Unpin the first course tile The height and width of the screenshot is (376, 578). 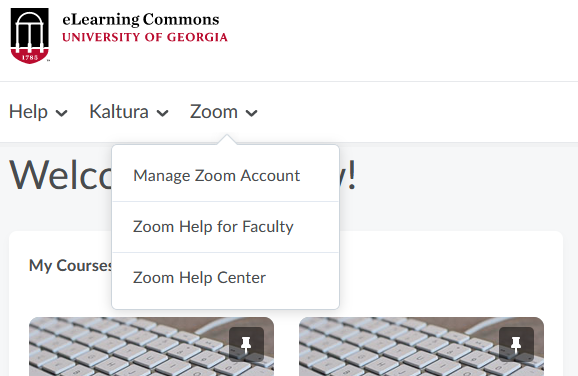point(246,344)
